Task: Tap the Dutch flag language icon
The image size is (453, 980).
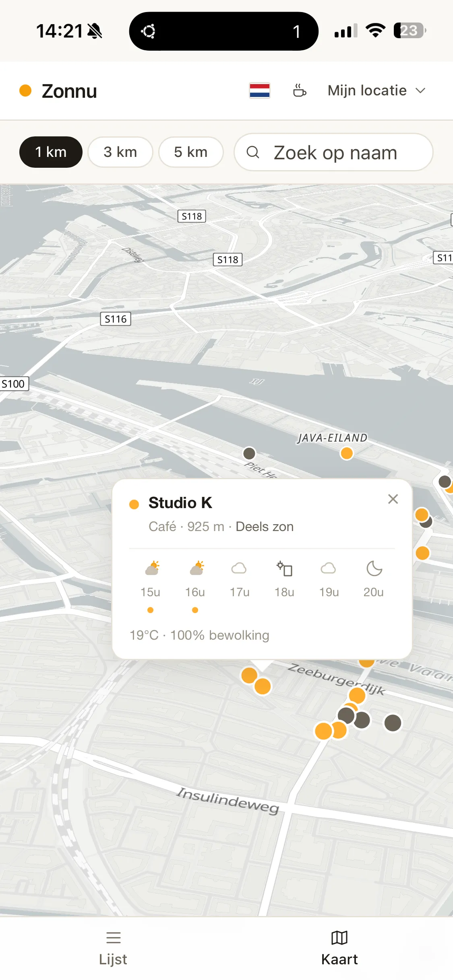Action: coord(259,91)
